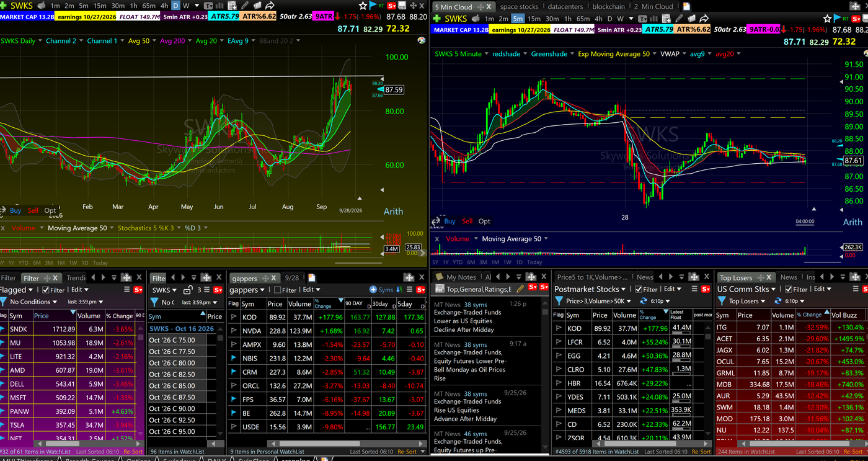Select the YTD range button under daily chart
This screenshot has width=868, height=461.
pos(25,262)
